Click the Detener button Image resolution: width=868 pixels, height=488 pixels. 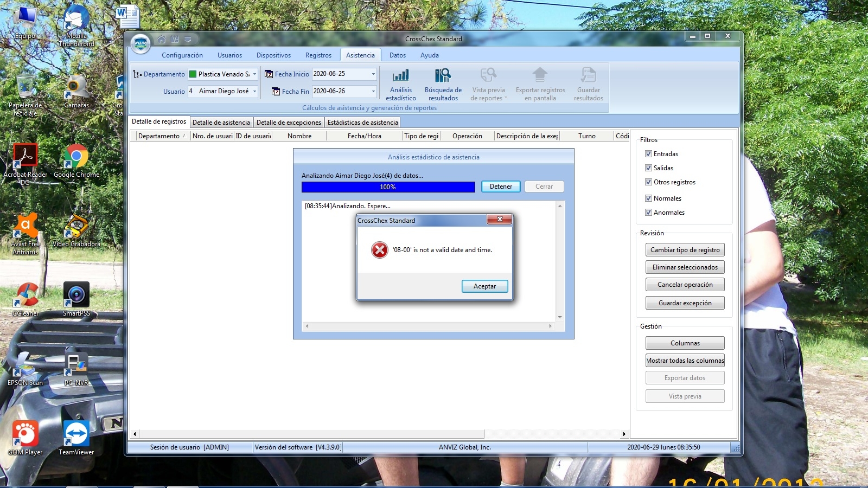pyautogui.click(x=501, y=187)
